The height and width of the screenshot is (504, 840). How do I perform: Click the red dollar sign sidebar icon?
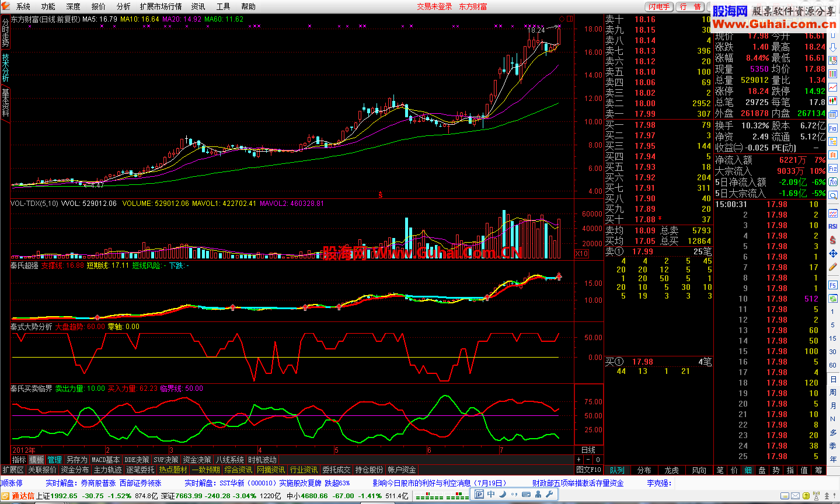(x=833, y=240)
